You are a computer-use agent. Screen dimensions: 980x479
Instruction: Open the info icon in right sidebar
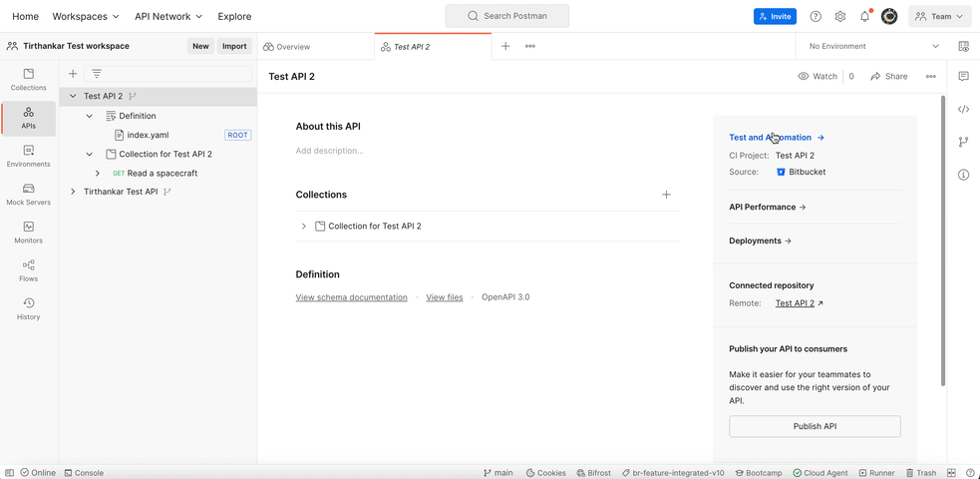tap(964, 175)
